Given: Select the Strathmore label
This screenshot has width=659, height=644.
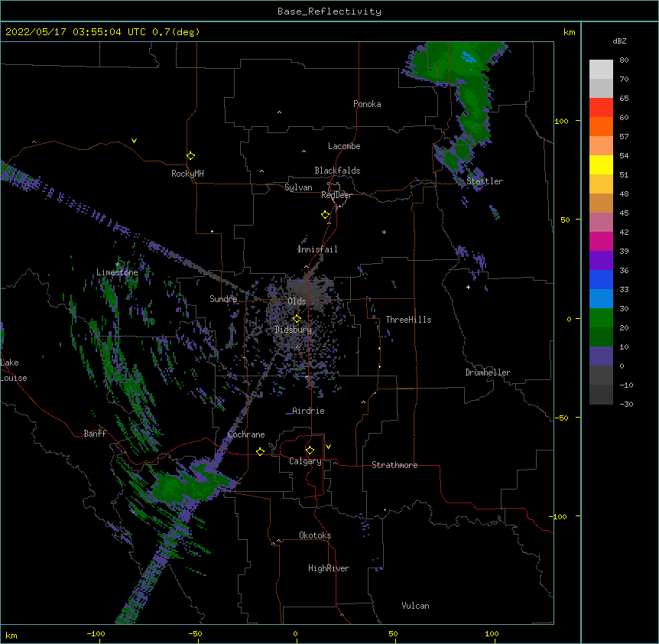Looking at the screenshot, I should click(x=394, y=465).
